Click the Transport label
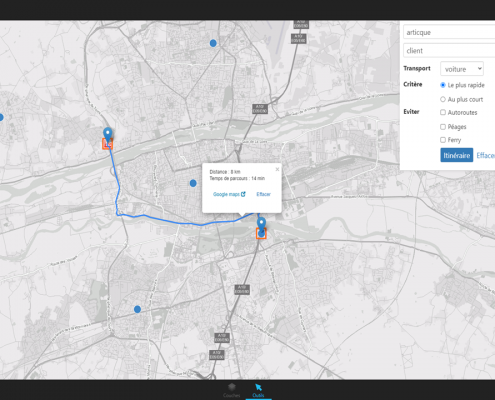The image size is (495, 400). [x=417, y=68]
